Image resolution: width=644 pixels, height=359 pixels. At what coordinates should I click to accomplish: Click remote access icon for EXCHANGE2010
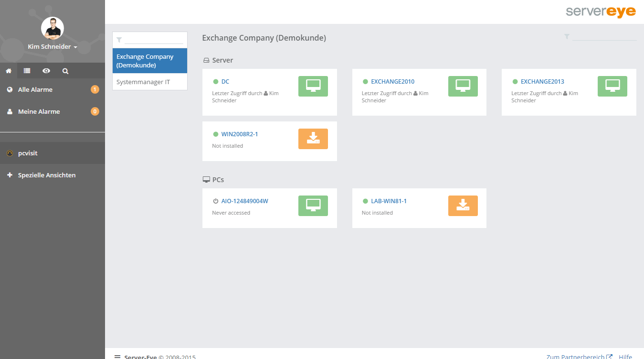coord(463,86)
